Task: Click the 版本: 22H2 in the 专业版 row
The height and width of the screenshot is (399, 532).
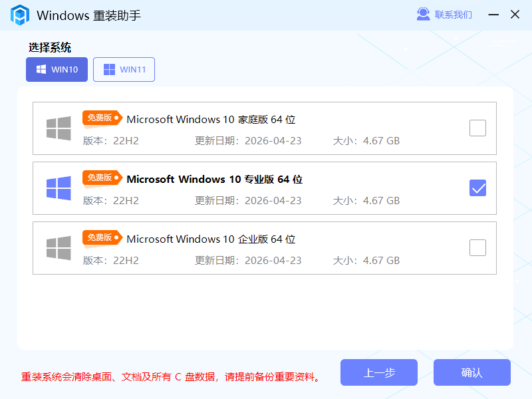Action: 111,201
